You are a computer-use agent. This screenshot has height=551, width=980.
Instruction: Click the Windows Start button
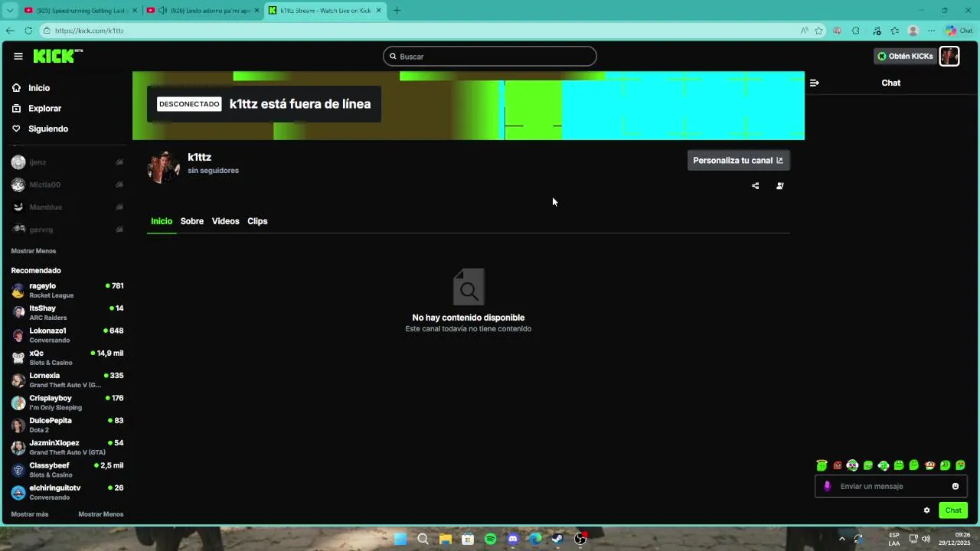(400, 539)
